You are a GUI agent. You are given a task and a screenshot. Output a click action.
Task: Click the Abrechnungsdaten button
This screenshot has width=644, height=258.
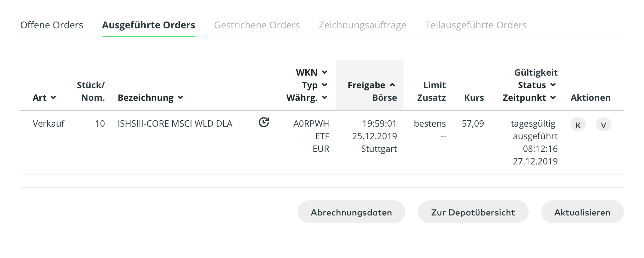(x=351, y=212)
